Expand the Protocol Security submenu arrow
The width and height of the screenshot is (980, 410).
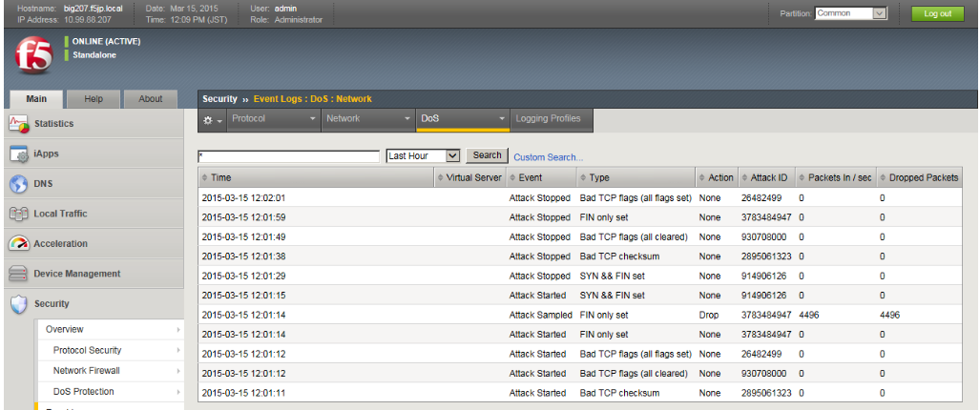(x=178, y=350)
